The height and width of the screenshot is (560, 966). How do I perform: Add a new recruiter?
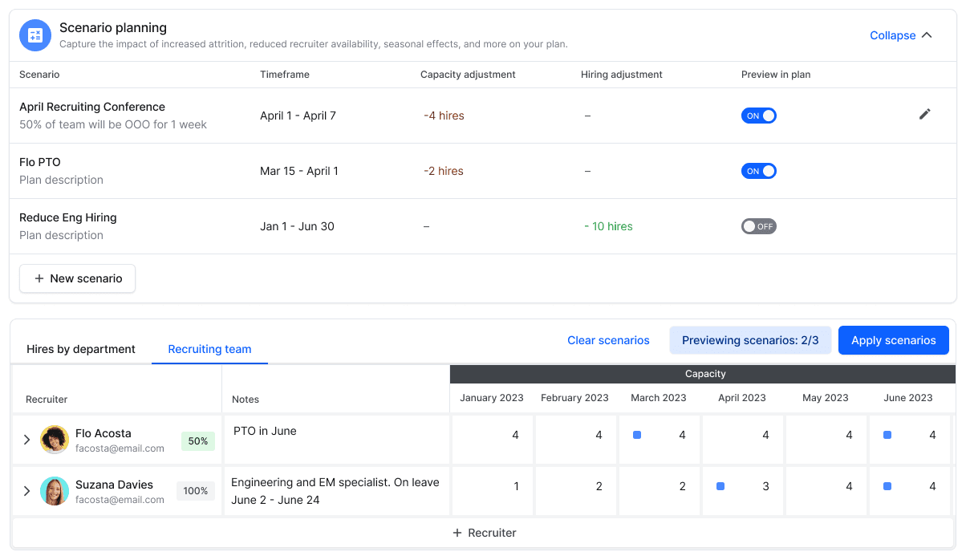[483, 532]
